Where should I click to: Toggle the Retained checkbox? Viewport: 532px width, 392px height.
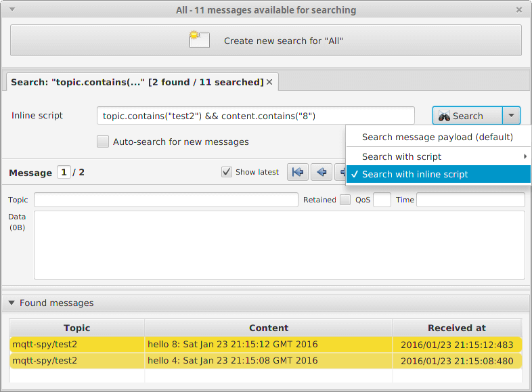(x=345, y=200)
